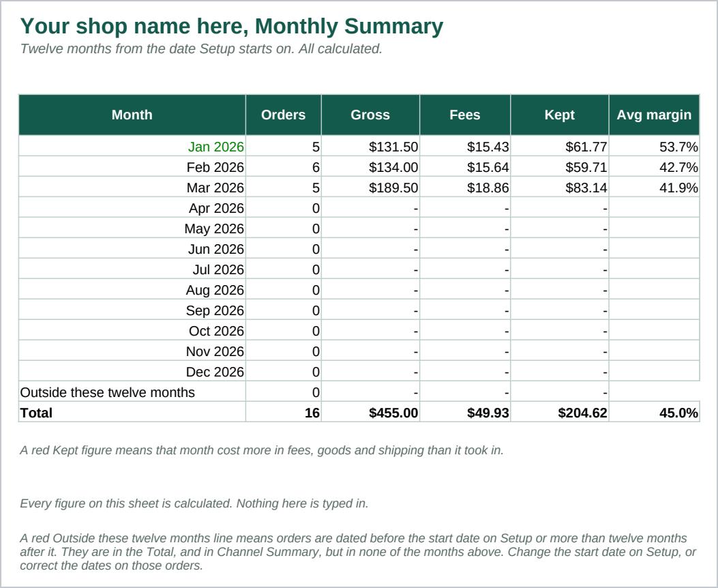Select total kept $204.62
This screenshot has width=718, height=588.
pyautogui.click(x=560, y=413)
